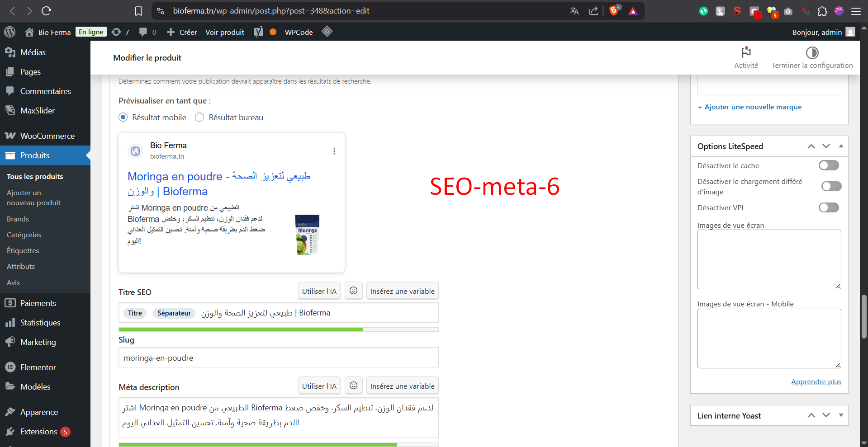This screenshot has width=868, height=447.
Task: Open the browser hamburger menu
Action: coord(856,11)
